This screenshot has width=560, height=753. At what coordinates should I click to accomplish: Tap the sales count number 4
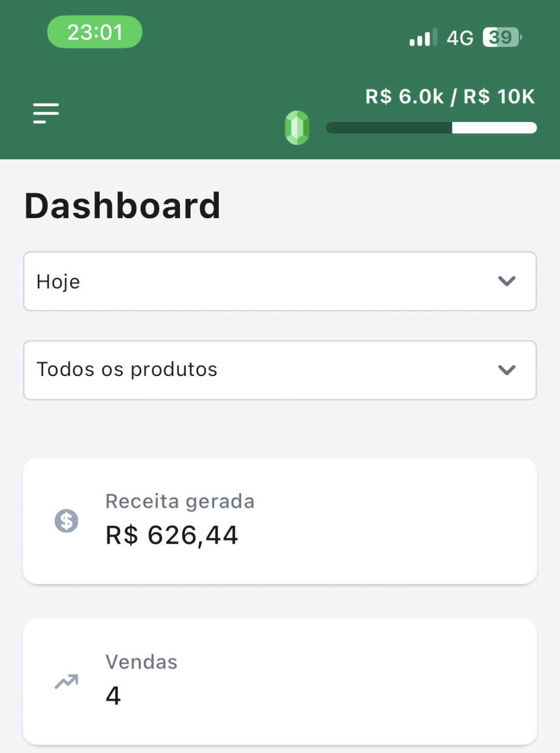coord(113,696)
